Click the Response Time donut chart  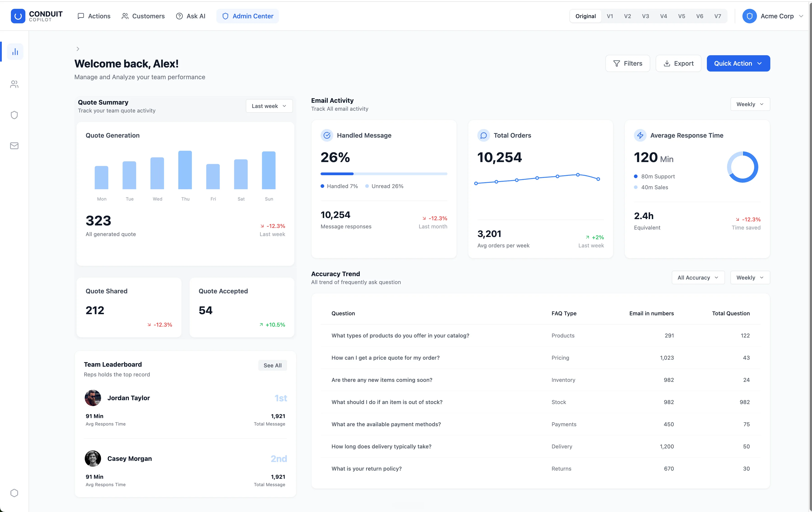pos(742,167)
